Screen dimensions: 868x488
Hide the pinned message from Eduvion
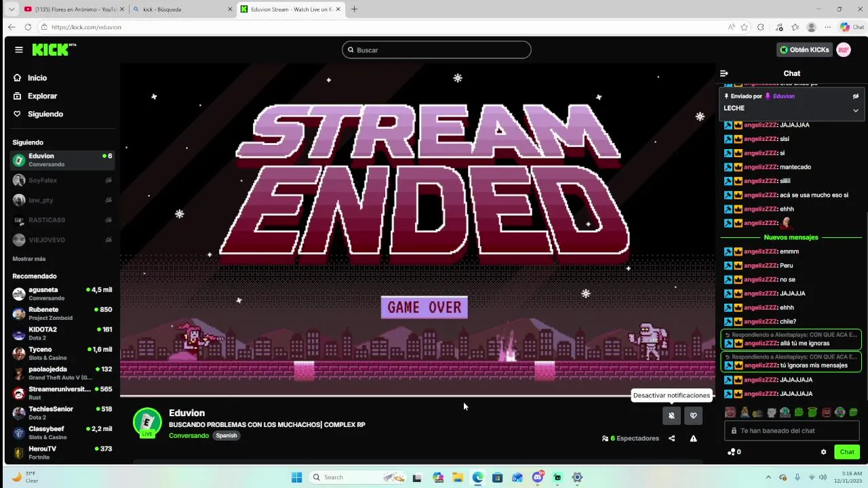[856, 96]
